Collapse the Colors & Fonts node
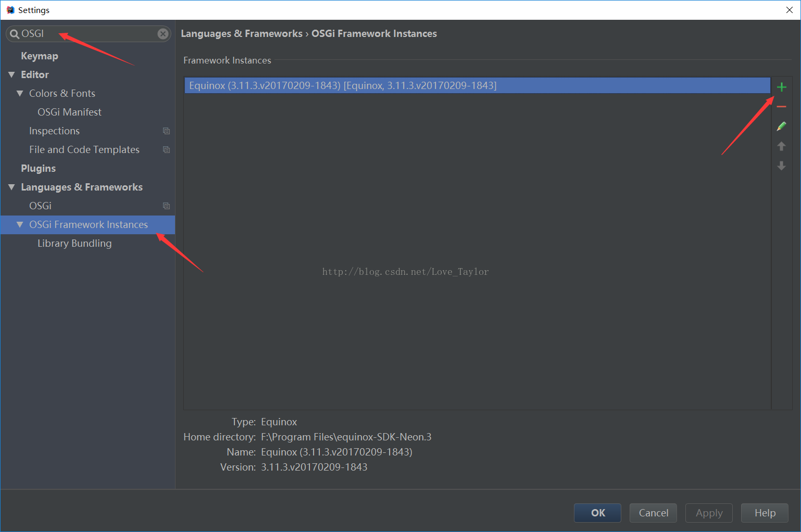Screen dimensions: 801x532 coord(20,94)
